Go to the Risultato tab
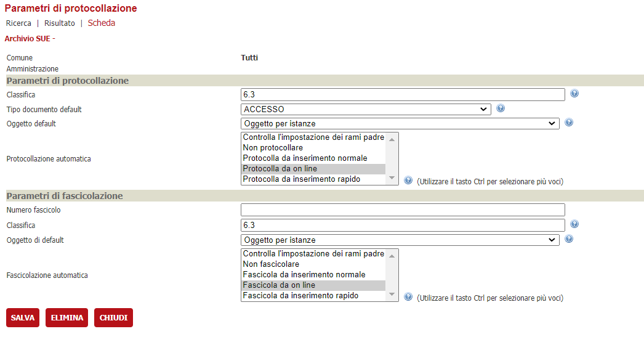The image size is (644, 342). (60, 23)
